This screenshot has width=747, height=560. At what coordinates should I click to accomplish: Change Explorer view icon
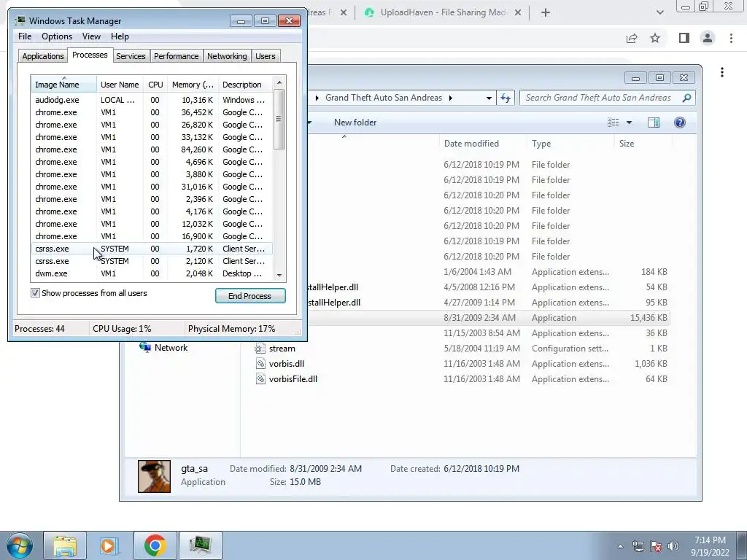tap(613, 122)
